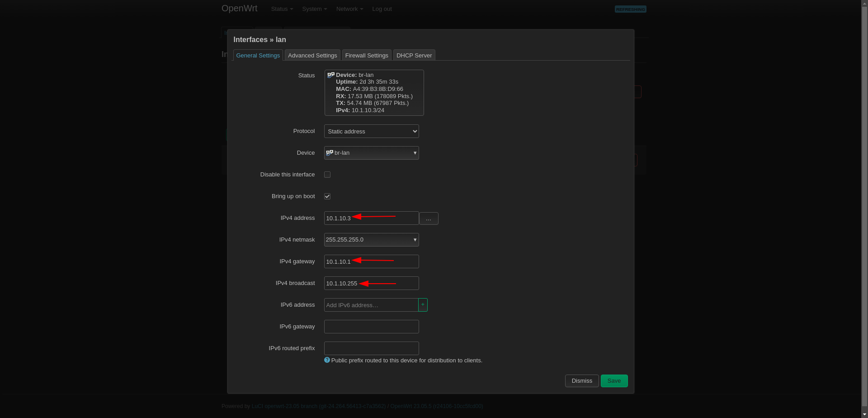Click the OpenWrt 23.05.5 footer link
The image size is (868, 418).
click(x=437, y=406)
